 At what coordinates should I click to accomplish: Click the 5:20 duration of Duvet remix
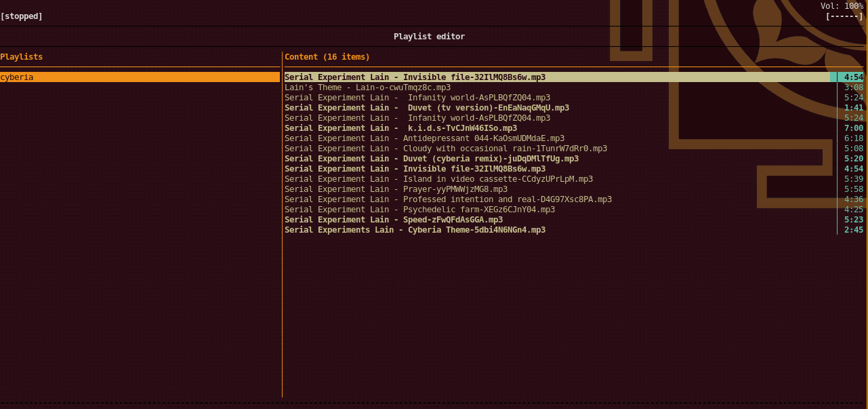tap(854, 159)
